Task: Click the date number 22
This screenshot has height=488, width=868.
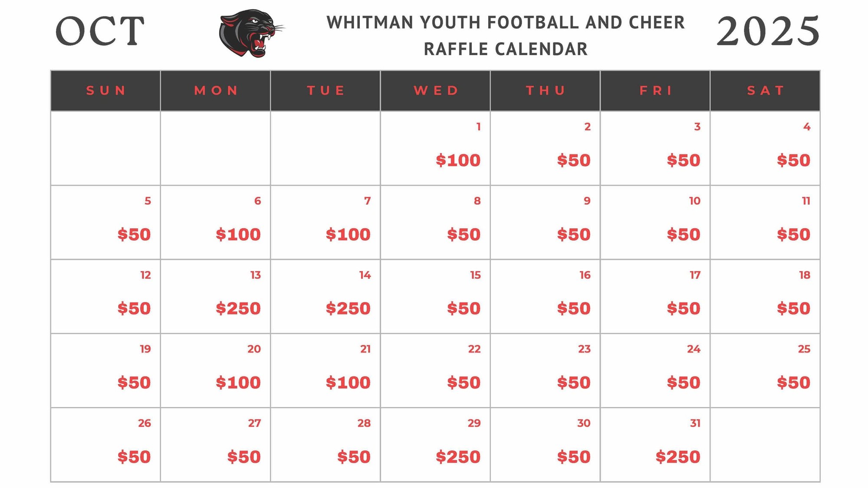Action: tap(474, 349)
